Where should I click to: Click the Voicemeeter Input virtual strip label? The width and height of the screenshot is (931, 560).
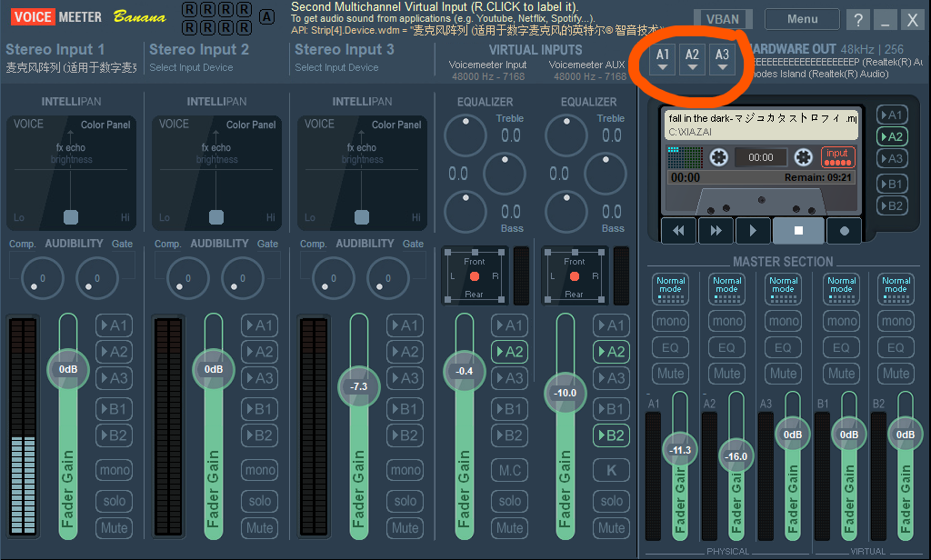[x=487, y=65]
